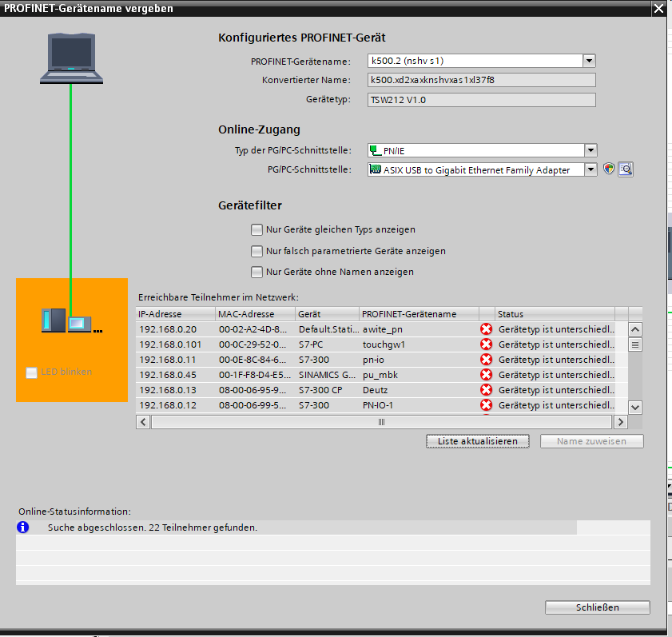
Task: Click the PROFINET-Gerätename column header
Action: tap(417, 314)
